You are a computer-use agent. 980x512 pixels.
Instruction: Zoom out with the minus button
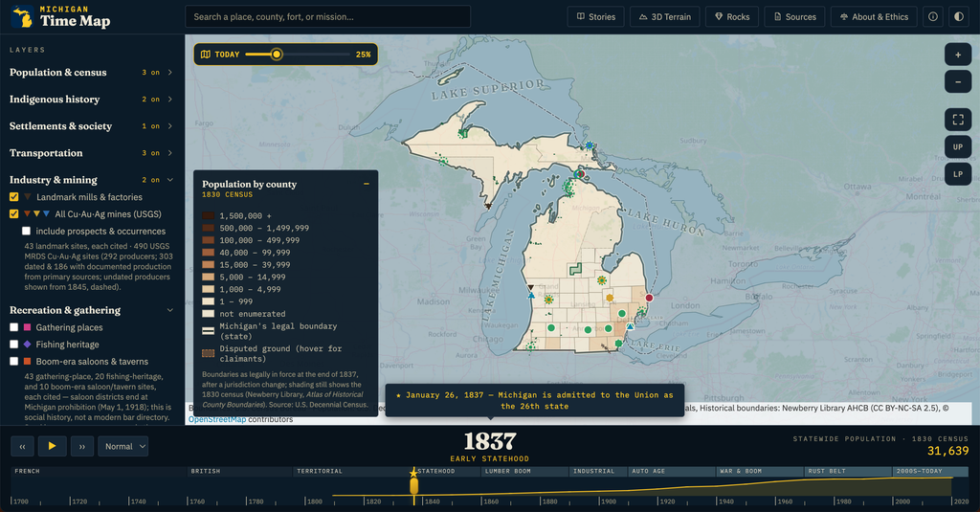click(957, 82)
